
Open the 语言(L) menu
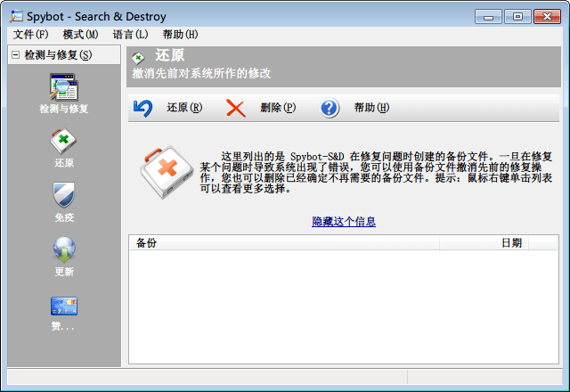[x=130, y=34]
